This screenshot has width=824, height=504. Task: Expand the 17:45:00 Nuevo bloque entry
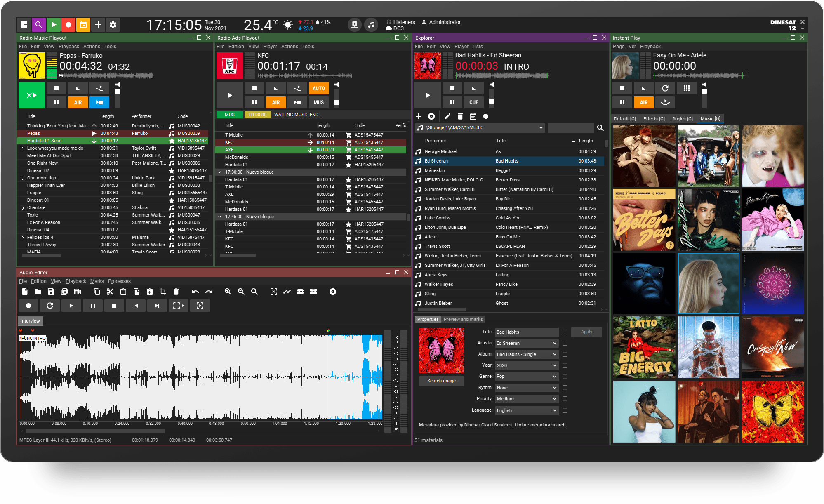[219, 217]
